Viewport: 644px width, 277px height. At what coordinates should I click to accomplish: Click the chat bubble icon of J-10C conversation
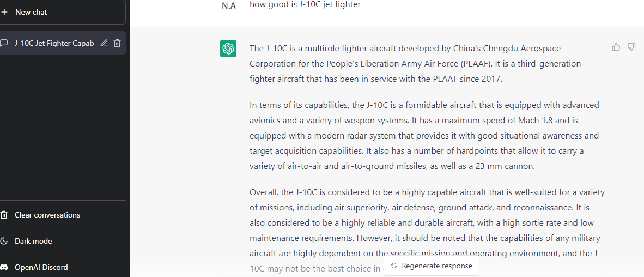pos(4,43)
